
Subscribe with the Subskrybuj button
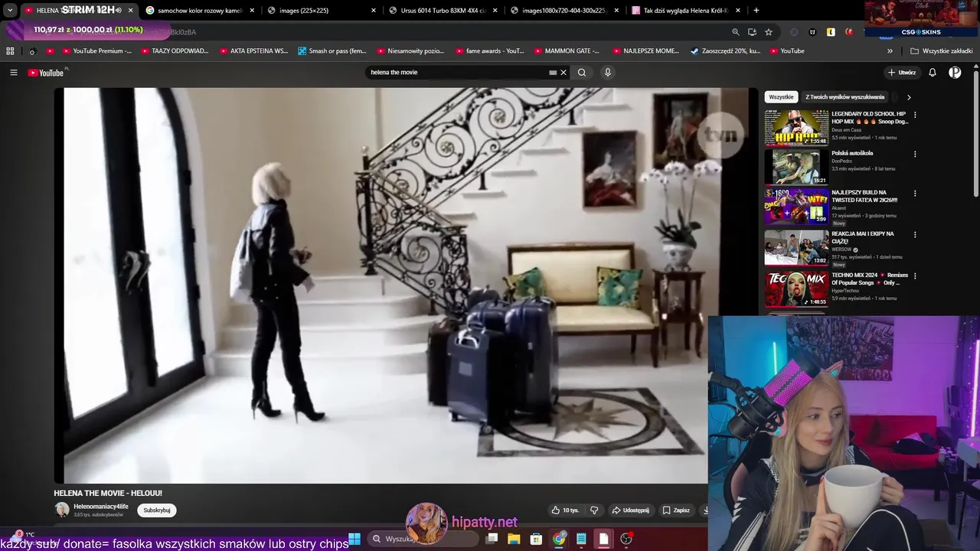coord(157,510)
